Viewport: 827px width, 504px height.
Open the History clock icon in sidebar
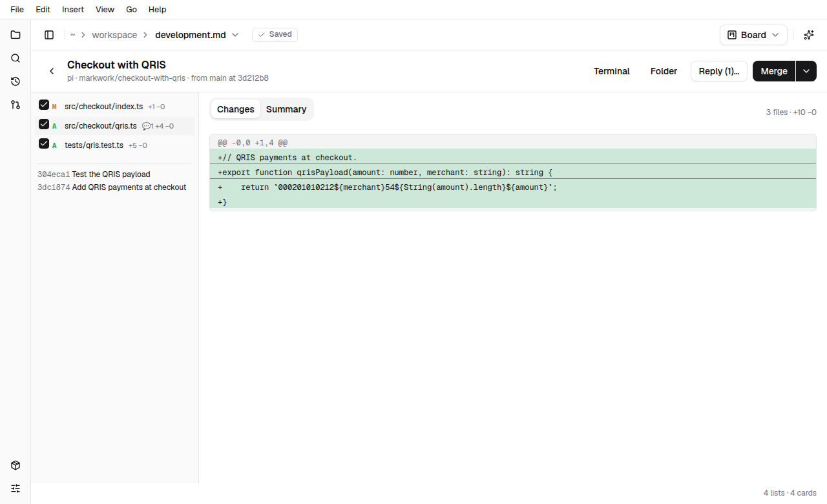(x=16, y=81)
